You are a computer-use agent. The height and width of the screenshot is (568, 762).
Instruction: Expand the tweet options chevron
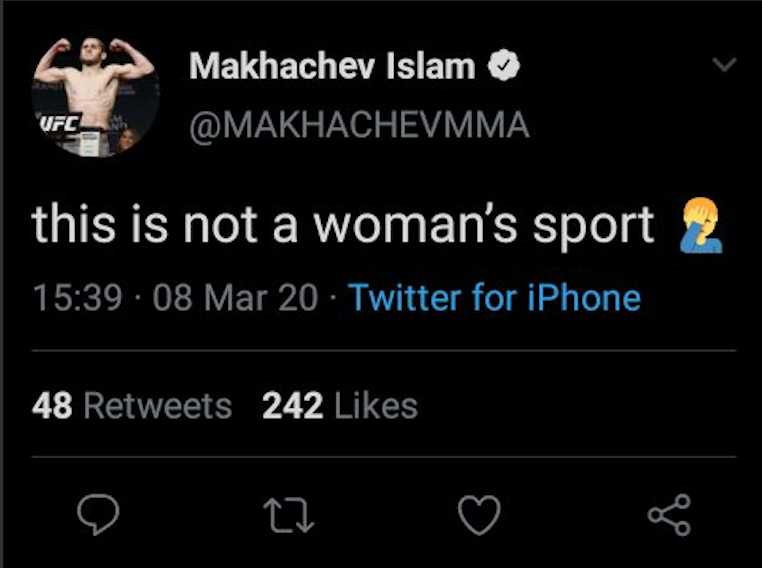pos(723,66)
